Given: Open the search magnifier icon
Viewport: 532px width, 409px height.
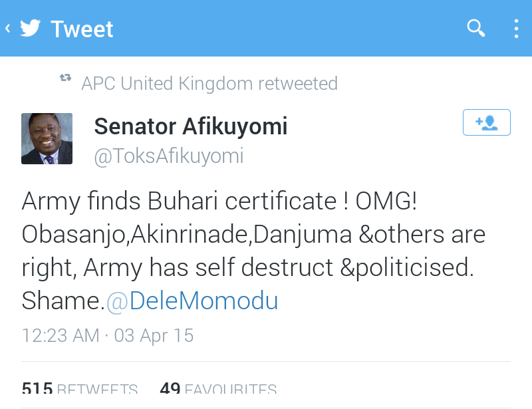Looking at the screenshot, I should pyautogui.click(x=476, y=28).
